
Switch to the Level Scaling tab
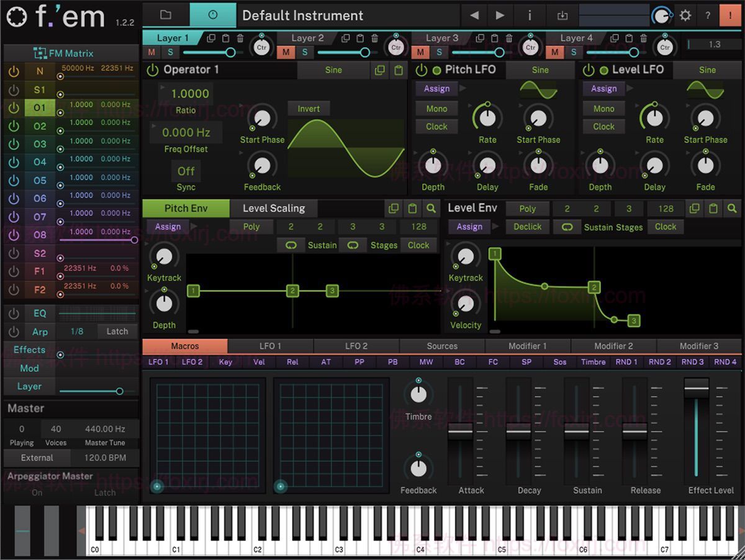coord(275,208)
